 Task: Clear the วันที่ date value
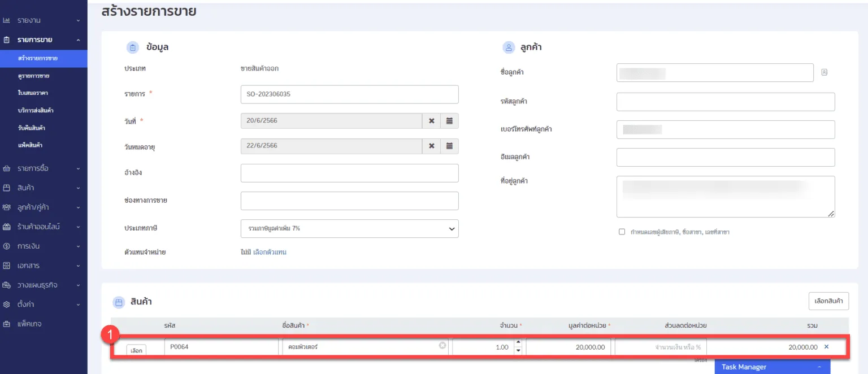431,121
